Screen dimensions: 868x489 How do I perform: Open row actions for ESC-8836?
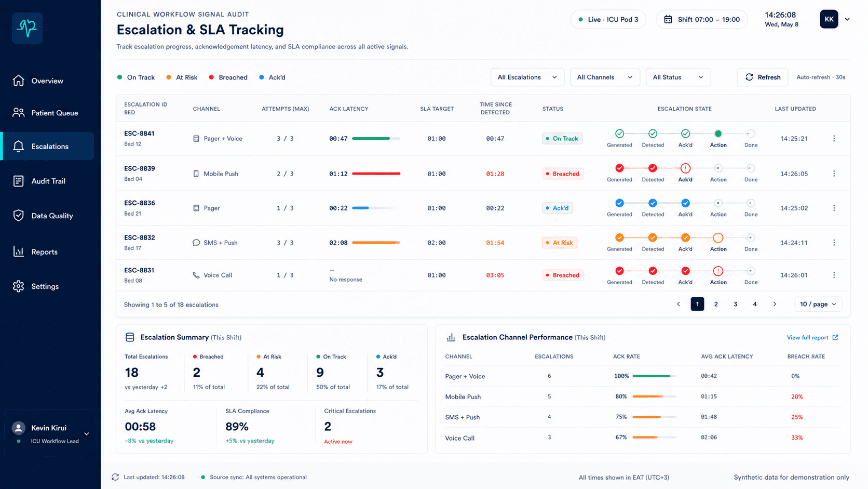pos(834,208)
